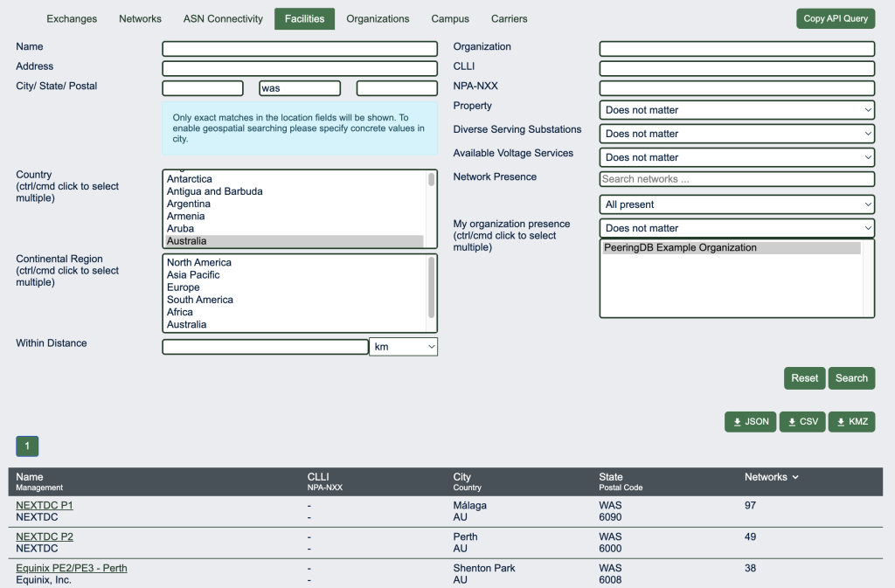
Task: Click the 97 networks value
Action: click(x=750, y=505)
